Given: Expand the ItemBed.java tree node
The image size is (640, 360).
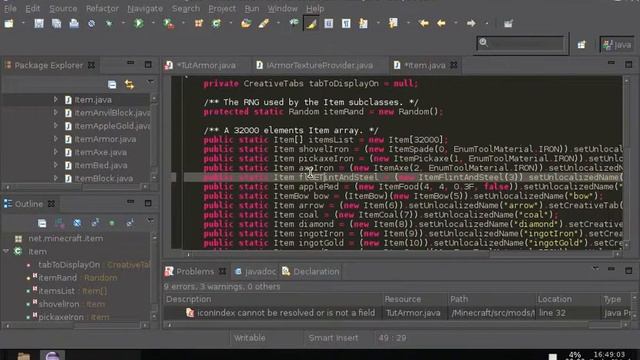Looking at the screenshot, I should (56, 165).
